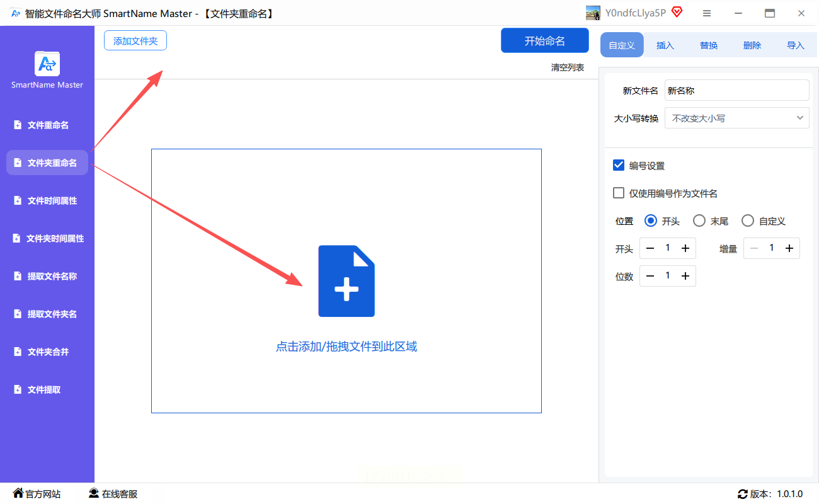
Task: Switch to the 插入 tab
Action: click(665, 45)
